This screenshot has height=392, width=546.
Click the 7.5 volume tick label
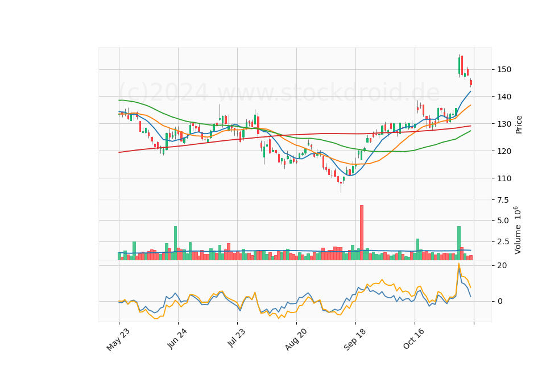[503, 200]
